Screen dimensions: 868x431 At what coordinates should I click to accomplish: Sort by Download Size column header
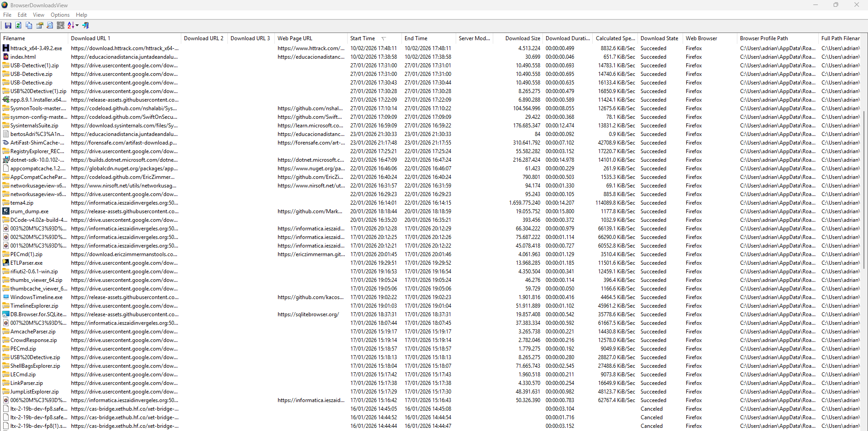pyautogui.click(x=522, y=38)
